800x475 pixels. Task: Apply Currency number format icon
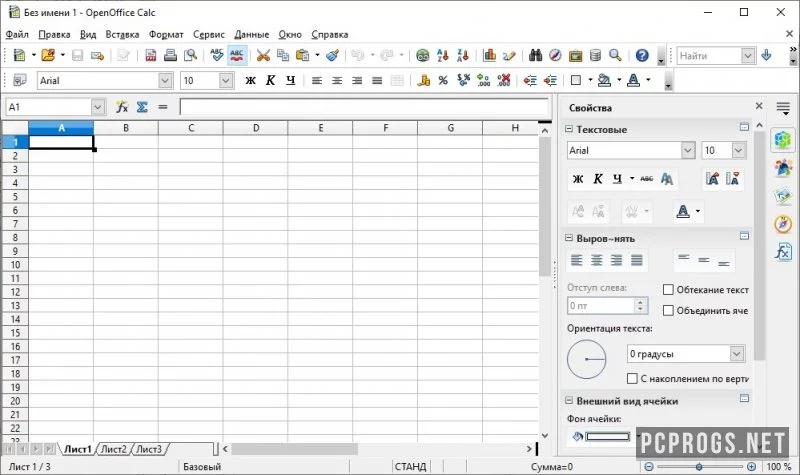click(x=423, y=80)
